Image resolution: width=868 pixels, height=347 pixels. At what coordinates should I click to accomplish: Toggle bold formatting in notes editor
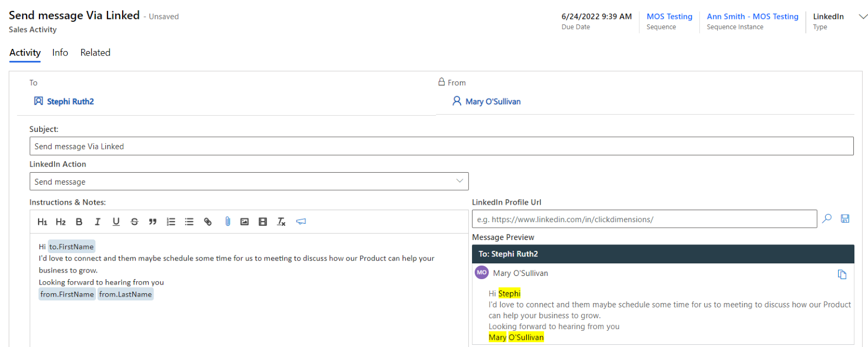point(79,222)
